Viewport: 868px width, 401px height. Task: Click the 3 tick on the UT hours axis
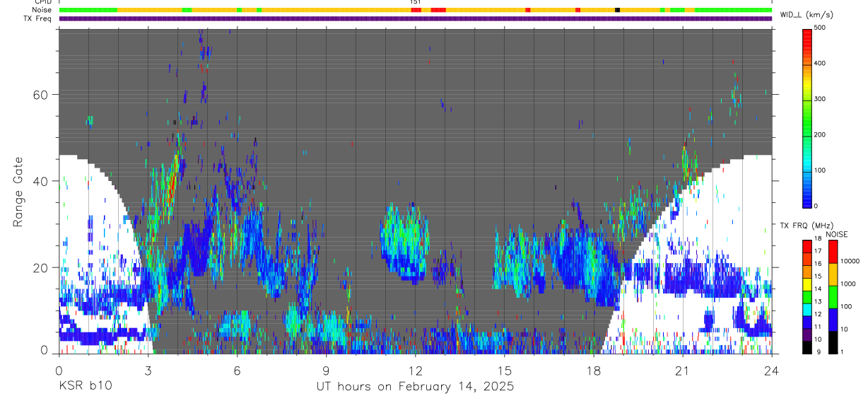[148, 371]
